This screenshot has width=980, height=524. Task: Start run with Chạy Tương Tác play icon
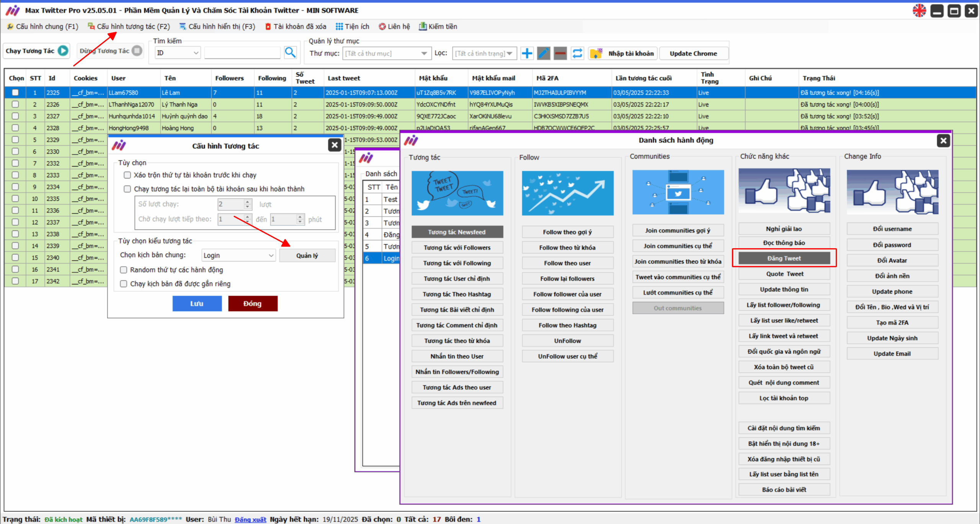(x=63, y=50)
